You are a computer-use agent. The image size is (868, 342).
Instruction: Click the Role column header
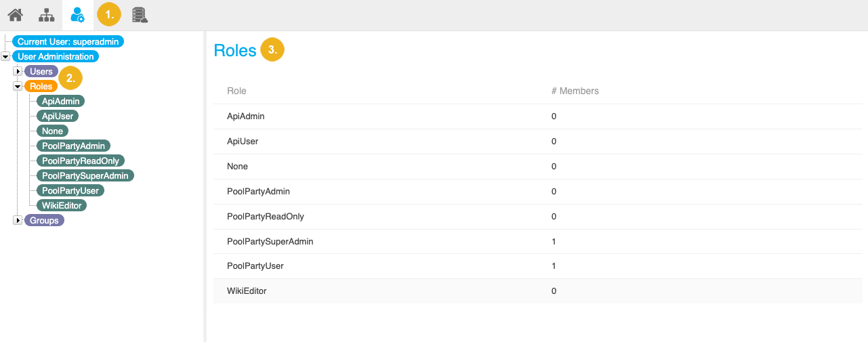point(236,91)
